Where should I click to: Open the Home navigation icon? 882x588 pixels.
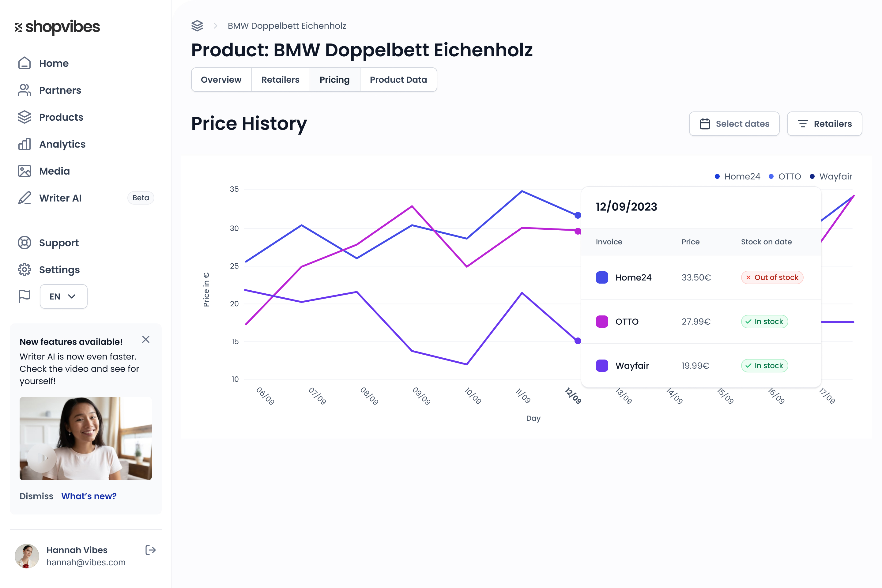pos(24,63)
